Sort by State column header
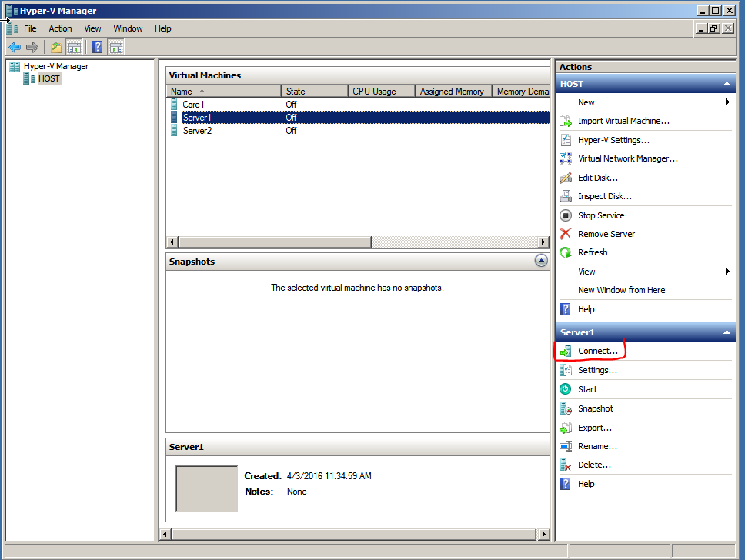 (315, 92)
